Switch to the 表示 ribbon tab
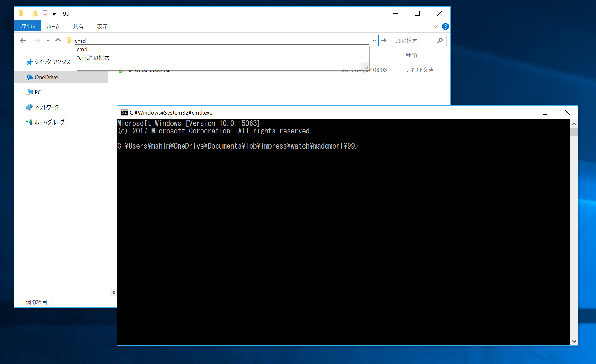 pyautogui.click(x=102, y=26)
